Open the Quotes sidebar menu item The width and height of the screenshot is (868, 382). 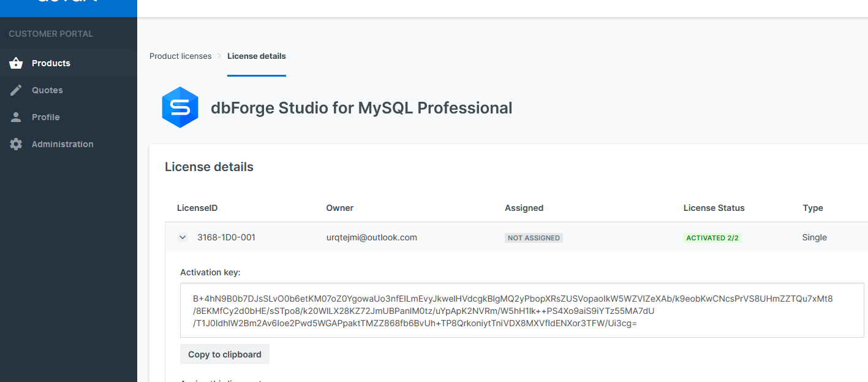[47, 90]
